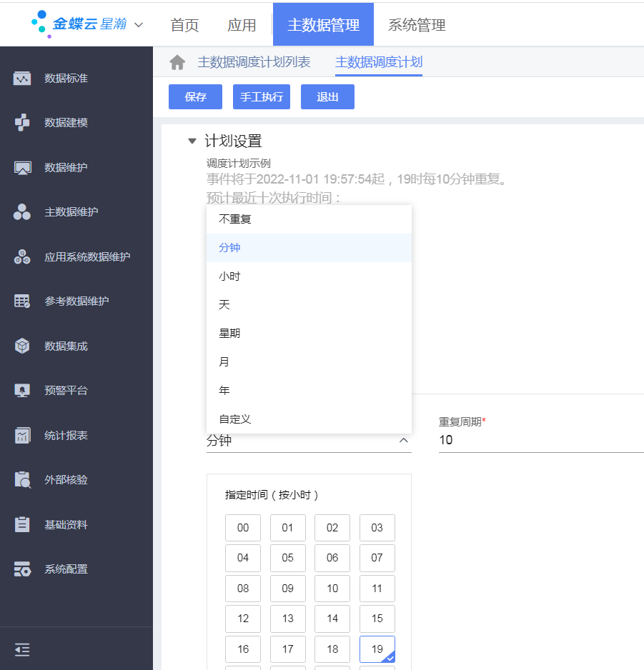Open the 应用 top menu
This screenshot has width=644, height=670.
point(242,25)
